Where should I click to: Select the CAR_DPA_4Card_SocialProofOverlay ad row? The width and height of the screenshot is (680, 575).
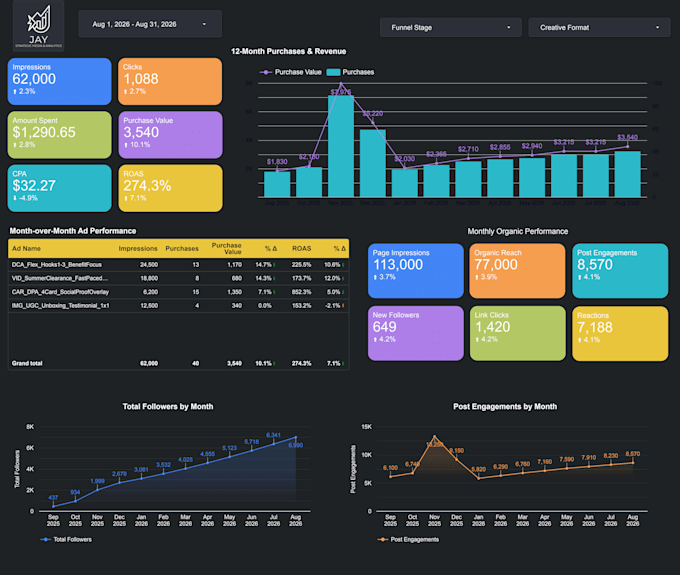tap(178, 292)
